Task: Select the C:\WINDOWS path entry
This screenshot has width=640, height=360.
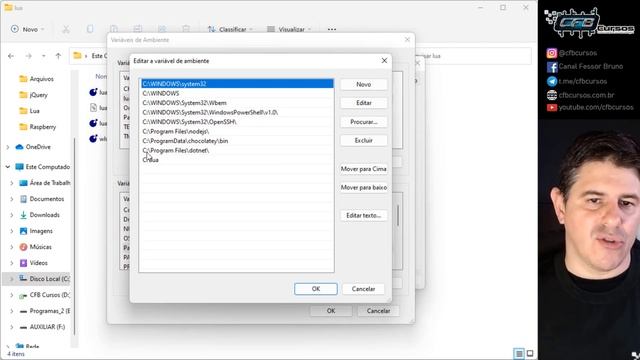Action: click(237, 93)
